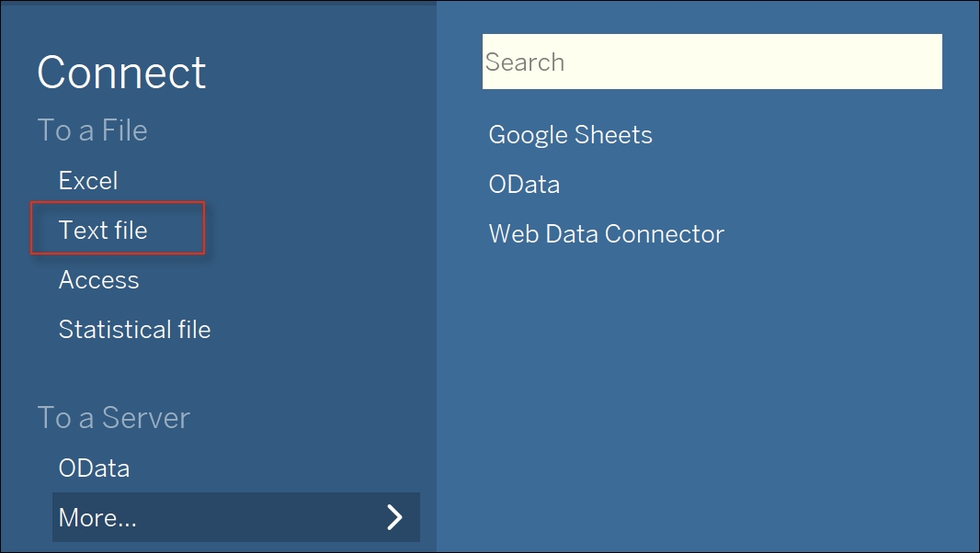Click the Connect pane heading
This screenshot has width=980, height=553.
tap(121, 73)
